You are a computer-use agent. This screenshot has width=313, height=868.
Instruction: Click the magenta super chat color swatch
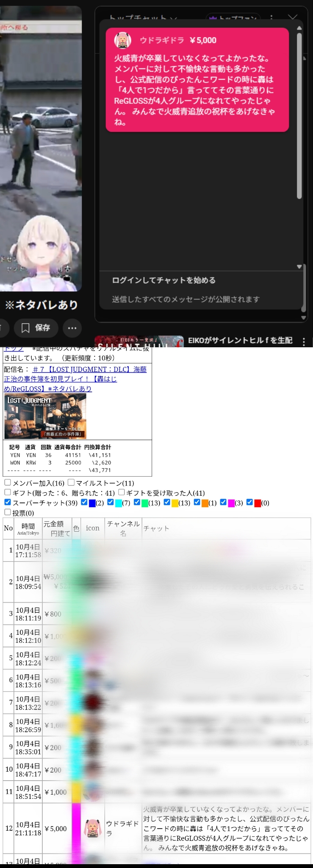pyautogui.click(x=231, y=503)
